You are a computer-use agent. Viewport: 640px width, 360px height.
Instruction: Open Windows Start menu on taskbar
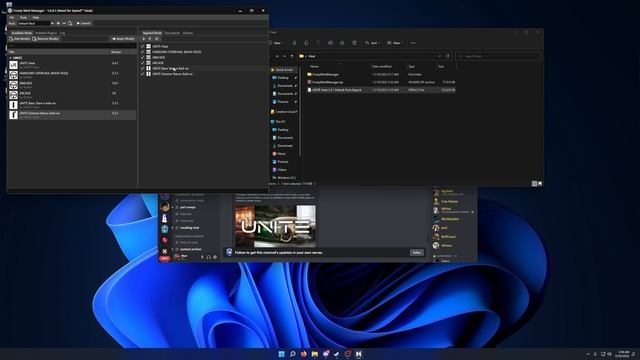click(281, 354)
